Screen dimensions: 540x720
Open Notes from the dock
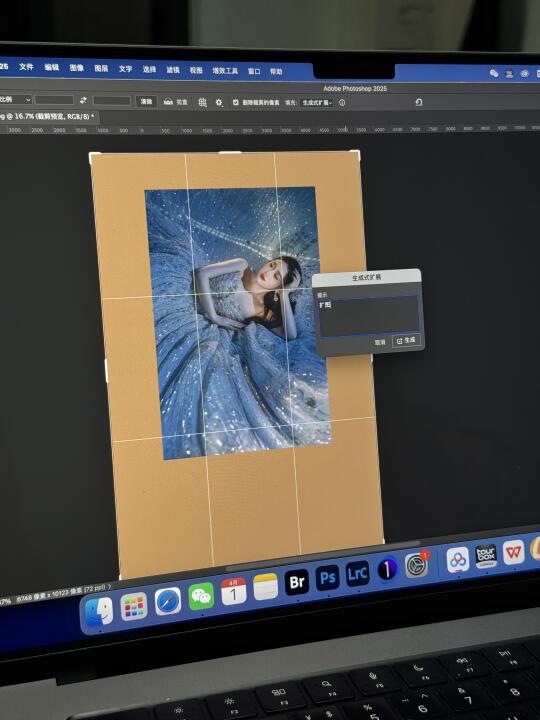(265, 586)
